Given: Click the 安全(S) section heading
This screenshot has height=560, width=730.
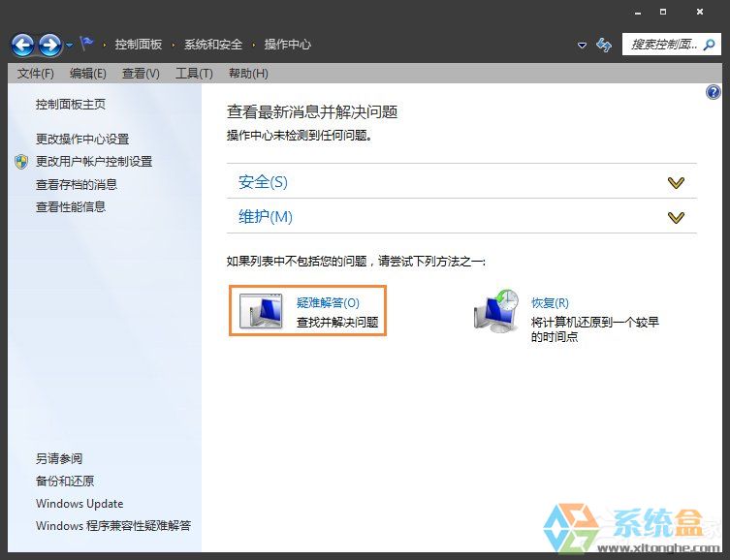Looking at the screenshot, I should 263,182.
